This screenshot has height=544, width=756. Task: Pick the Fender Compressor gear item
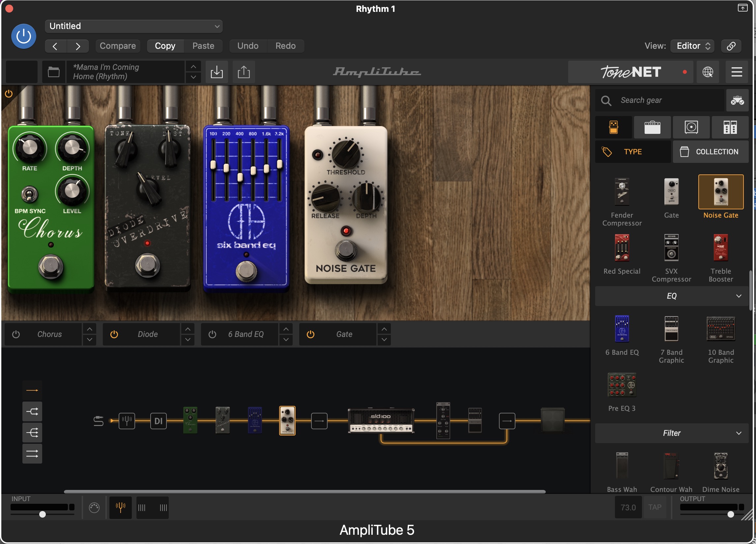pyautogui.click(x=622, y=202)
